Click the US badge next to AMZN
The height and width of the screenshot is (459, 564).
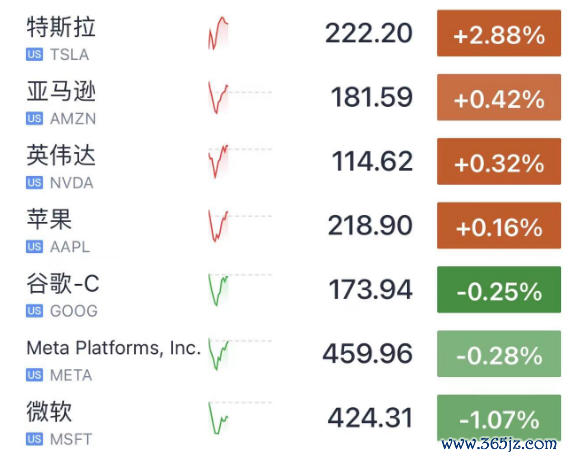(35, 119)
